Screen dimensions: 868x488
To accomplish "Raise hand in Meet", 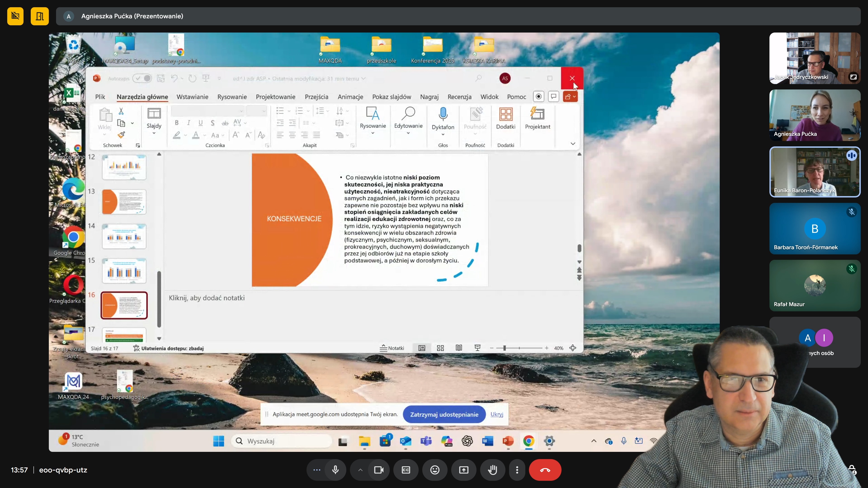I will (493, 470).
